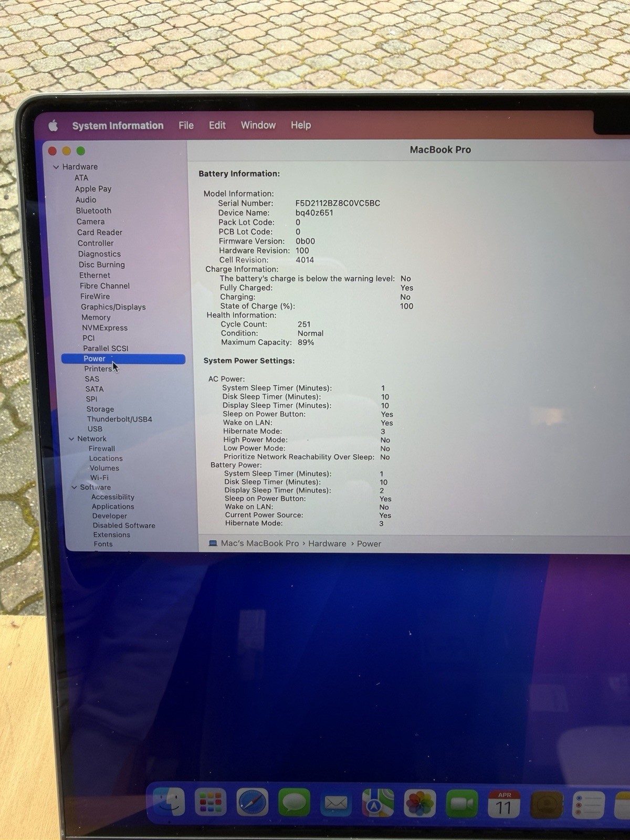Collapse the Network section chevron

[71, 439]
